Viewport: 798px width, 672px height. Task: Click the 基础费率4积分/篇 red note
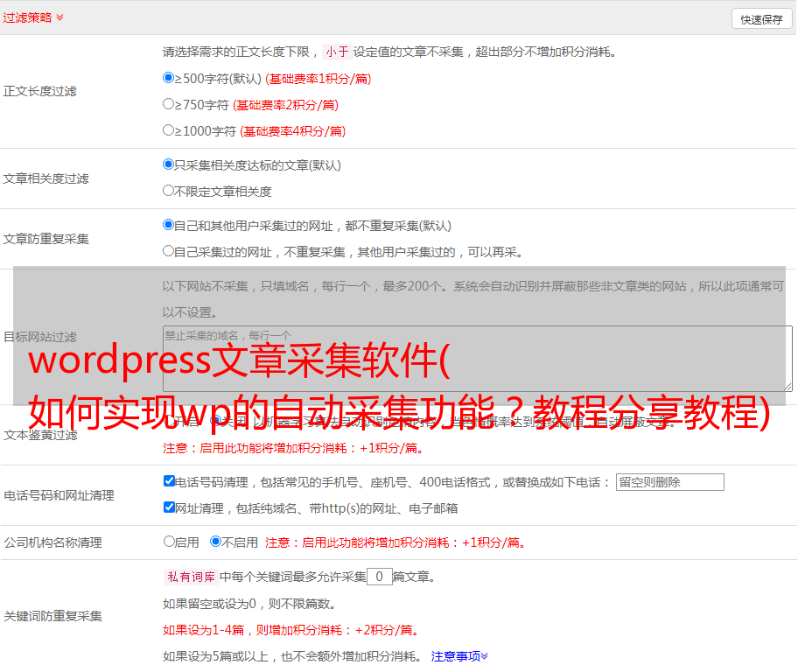pyautogui.click(x=292, y=131)
